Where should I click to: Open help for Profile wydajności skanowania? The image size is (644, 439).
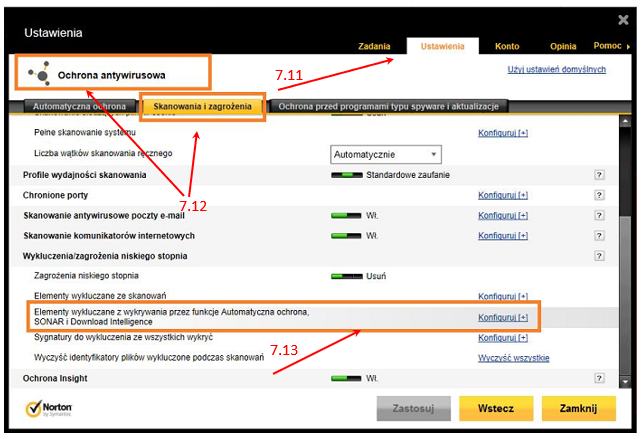599,175
